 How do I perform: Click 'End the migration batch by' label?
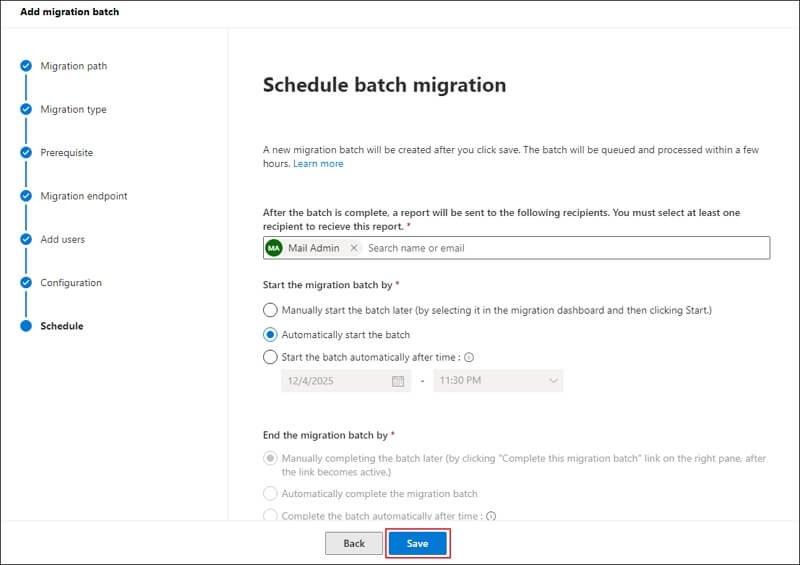tap(325, 435)
